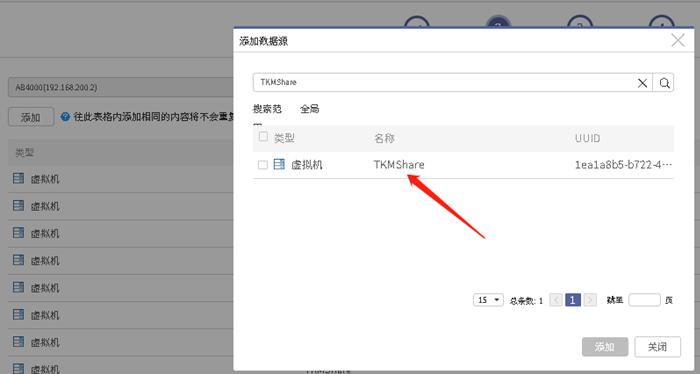Click the page jump input field

[x=644, y=300]
